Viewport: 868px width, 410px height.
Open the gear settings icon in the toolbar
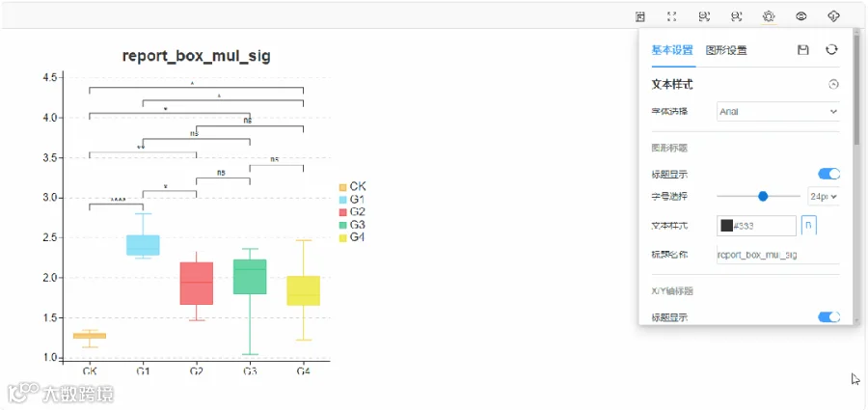(769, 16)
